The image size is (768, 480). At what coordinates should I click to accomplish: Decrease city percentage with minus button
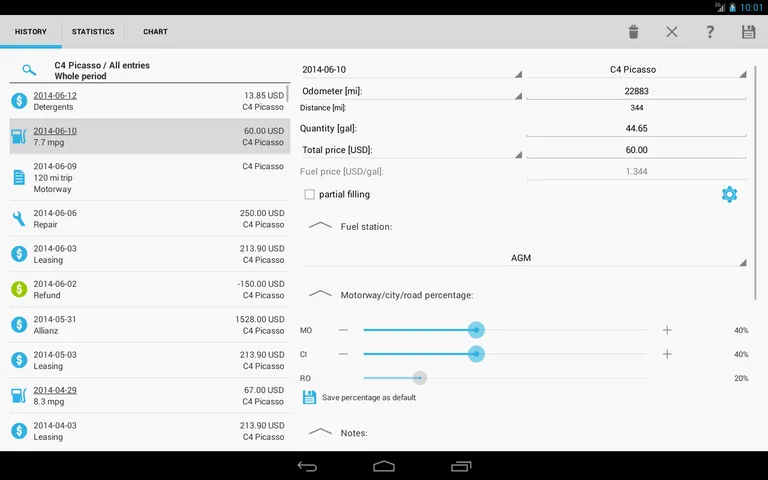tap(343, 354)
